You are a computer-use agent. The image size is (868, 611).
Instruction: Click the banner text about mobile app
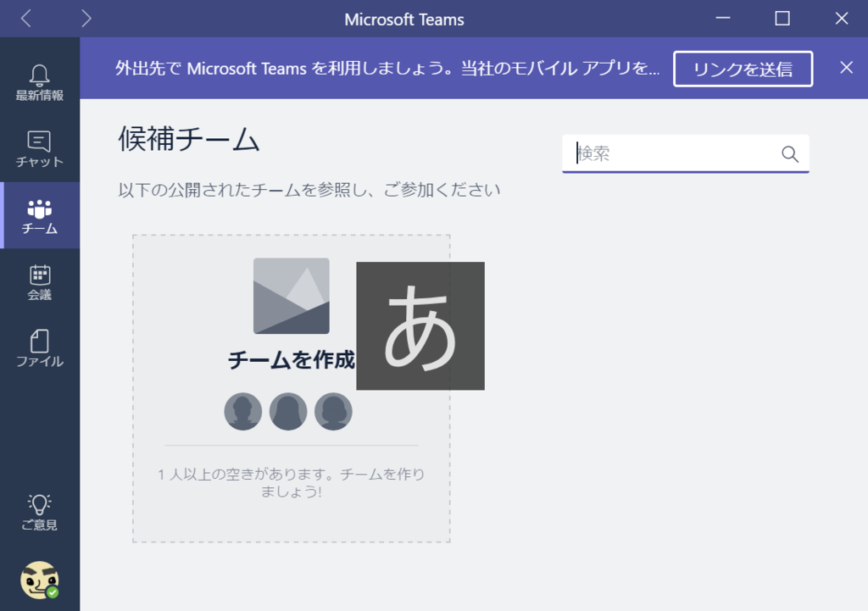pos(387,69)
